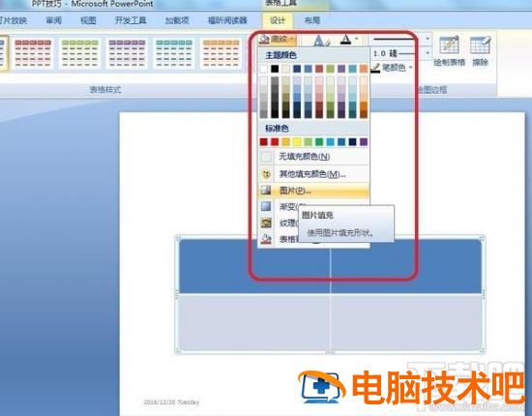Select the 绘制表格 draw table tool
The height and width of the screenshot is (416, 532).
449,51
